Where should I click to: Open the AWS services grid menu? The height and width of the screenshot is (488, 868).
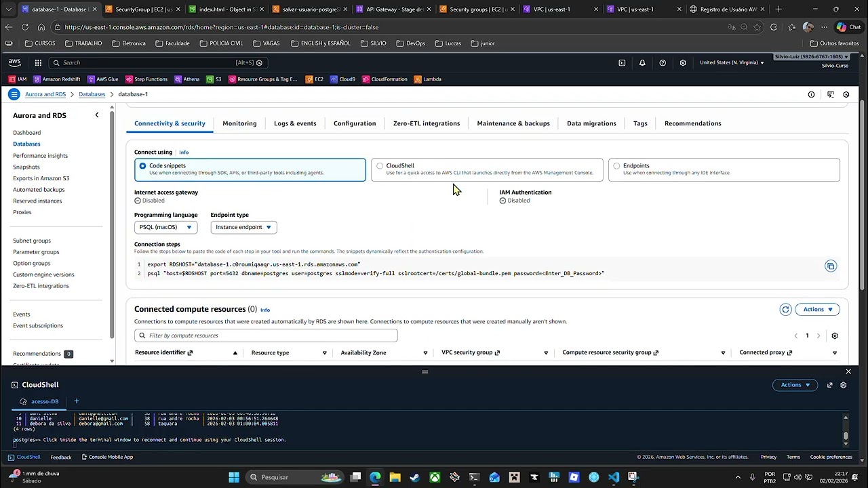pos(38,62)
